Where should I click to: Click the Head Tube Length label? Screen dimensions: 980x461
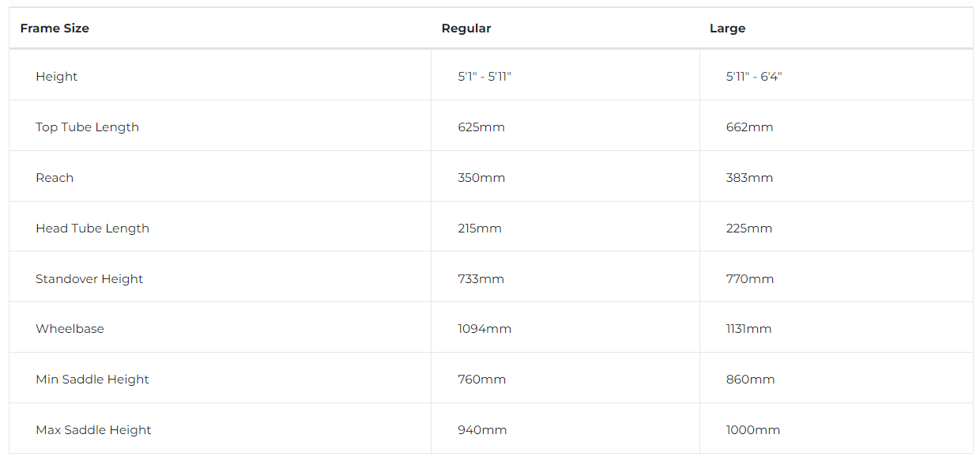[x=92, y=229]
